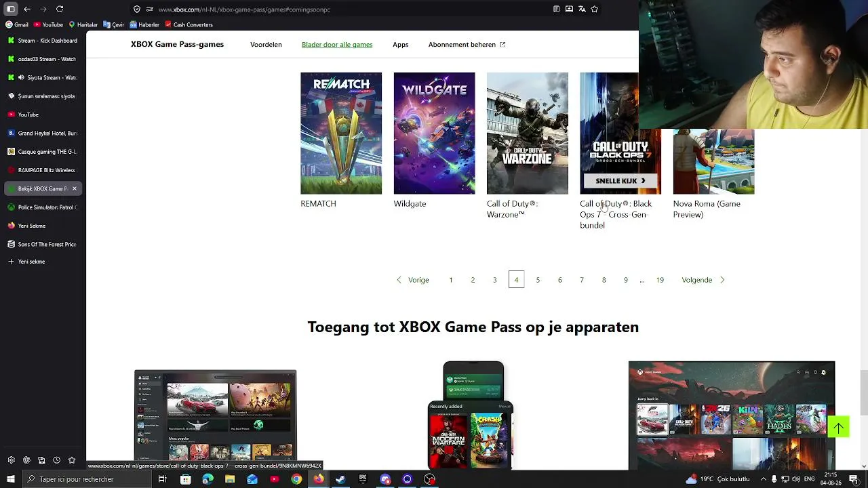Viewport: 868px width, 488px height.
Task: Bookmark this page with the star icon
Action: [x=595, y=9]
